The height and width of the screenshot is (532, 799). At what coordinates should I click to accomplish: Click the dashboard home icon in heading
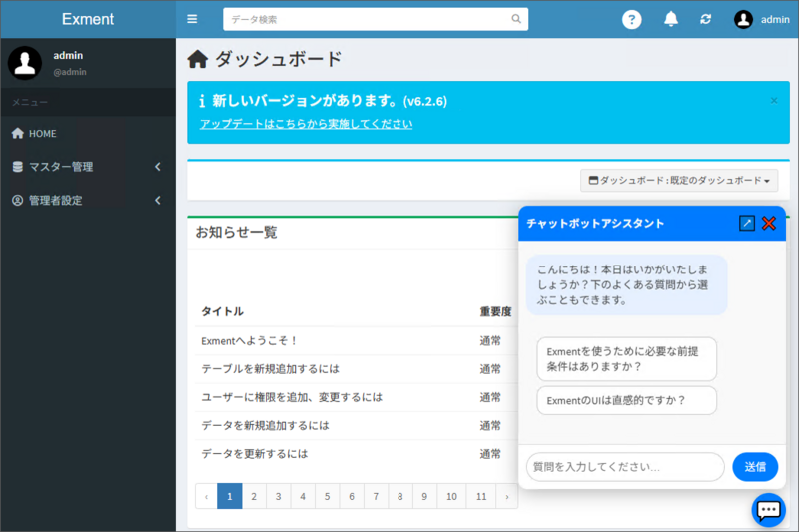coord(197,59)
